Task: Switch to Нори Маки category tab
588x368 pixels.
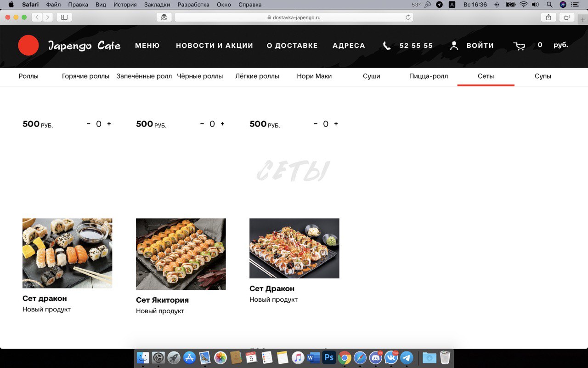Action: [314, 76]
